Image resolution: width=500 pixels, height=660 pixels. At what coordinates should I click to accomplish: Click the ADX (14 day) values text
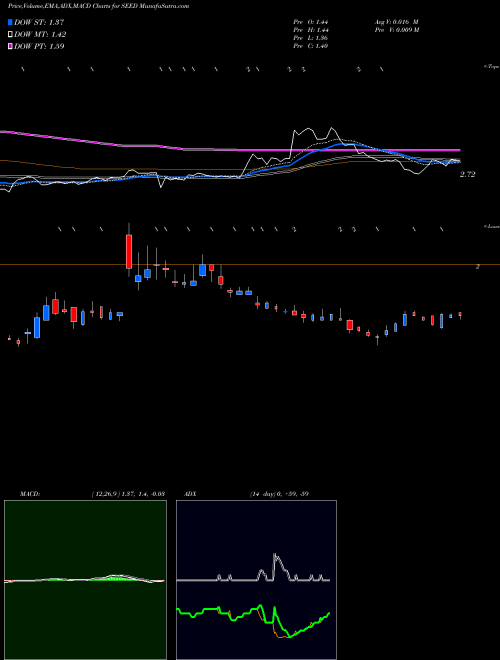[x=279, y=494]
